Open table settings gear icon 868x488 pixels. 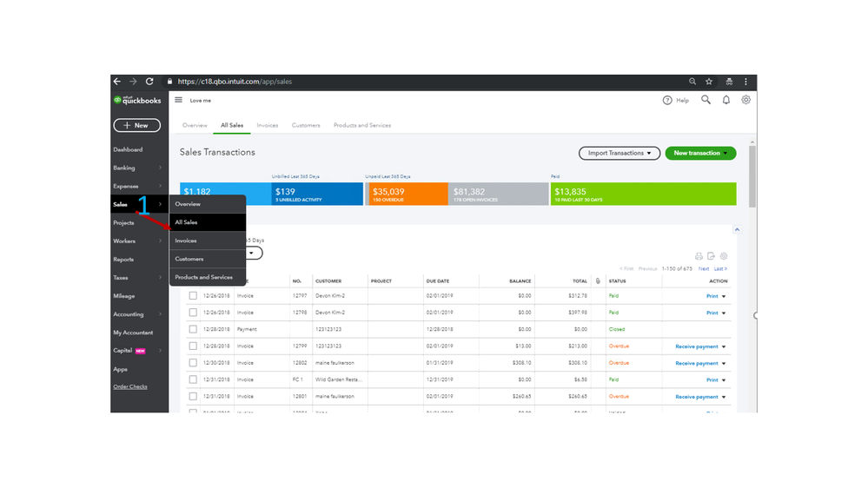[x=724, y=256]
